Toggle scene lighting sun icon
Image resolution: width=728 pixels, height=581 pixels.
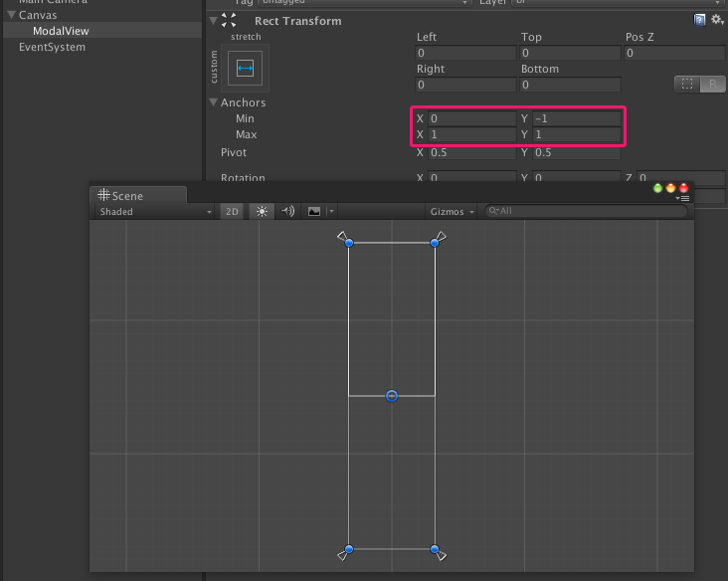[x=262, y=211]
